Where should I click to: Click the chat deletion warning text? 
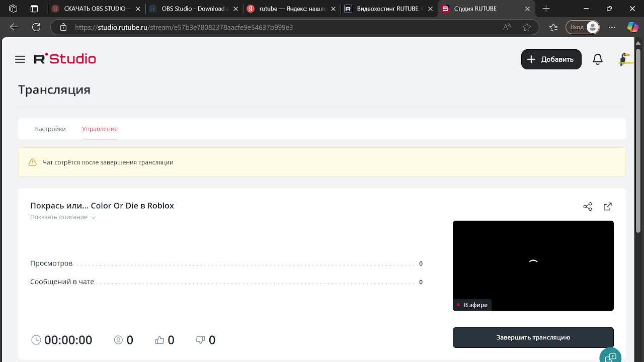[108, 162]
